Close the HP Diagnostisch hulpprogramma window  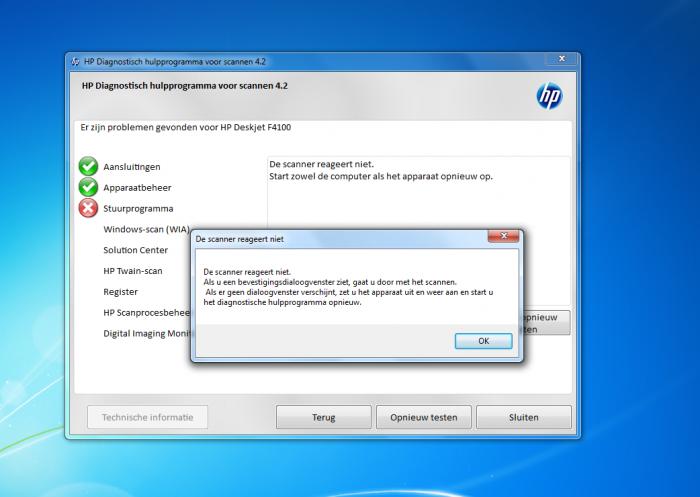tap(562, 58)
